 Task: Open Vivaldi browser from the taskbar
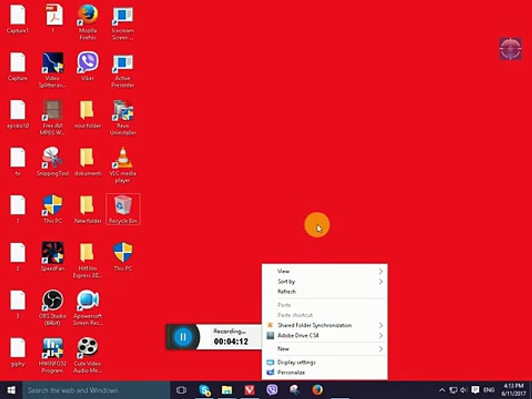(x=249, y=390)
